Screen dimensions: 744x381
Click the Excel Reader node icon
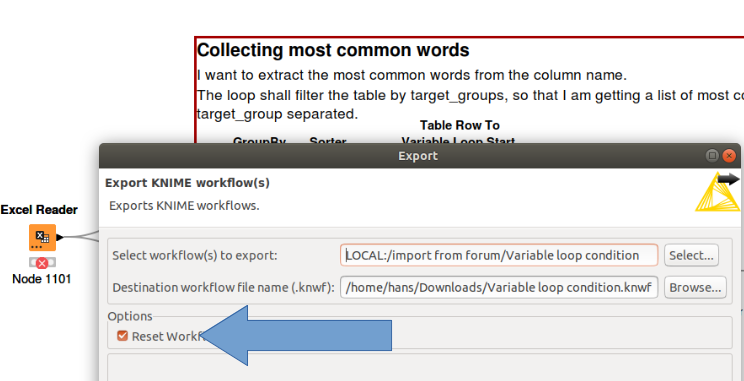(42, 237)
